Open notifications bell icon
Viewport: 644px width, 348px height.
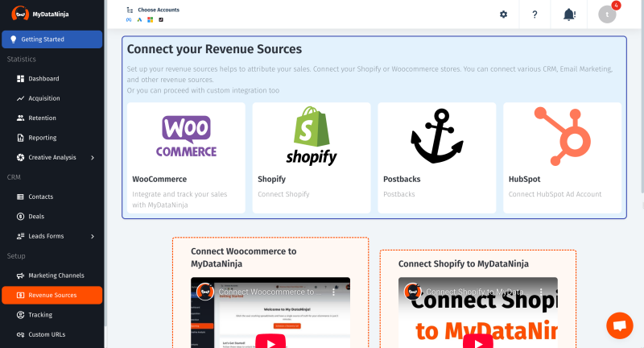(569, 14)
